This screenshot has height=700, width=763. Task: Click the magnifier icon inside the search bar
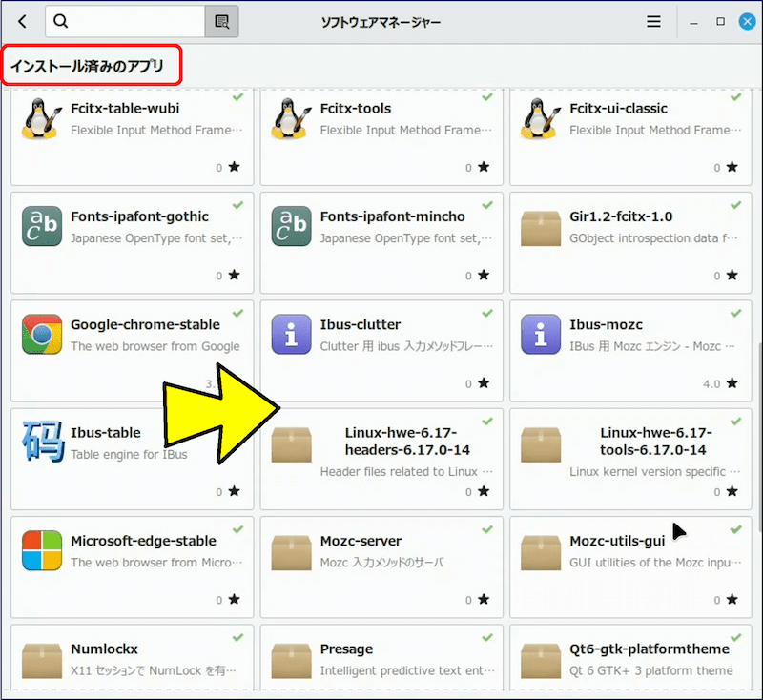coord(59,20)
